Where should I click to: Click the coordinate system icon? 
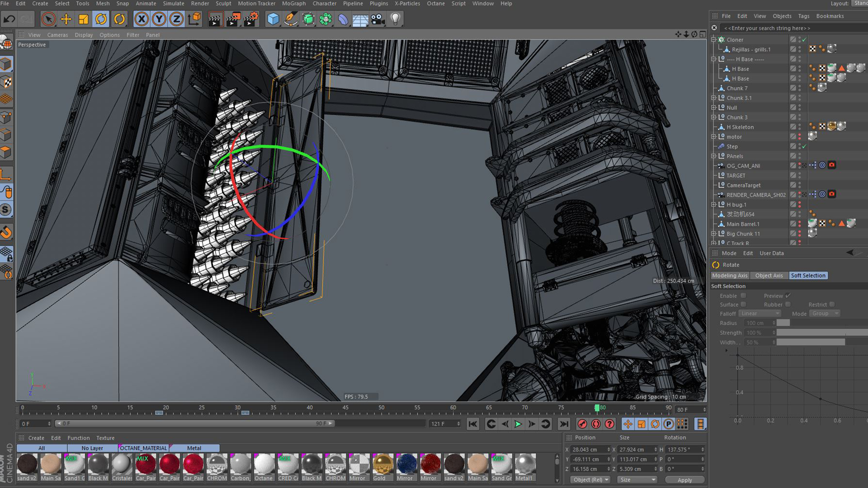point(194,19)
